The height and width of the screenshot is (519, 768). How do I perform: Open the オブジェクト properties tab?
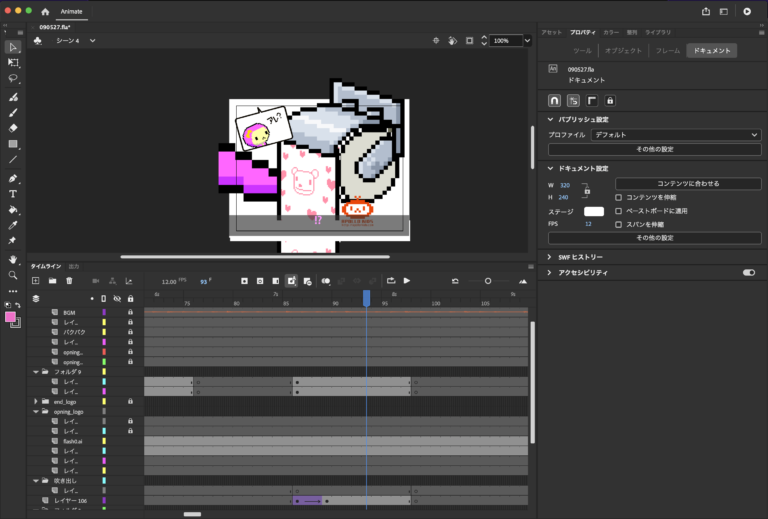[623, 51]
